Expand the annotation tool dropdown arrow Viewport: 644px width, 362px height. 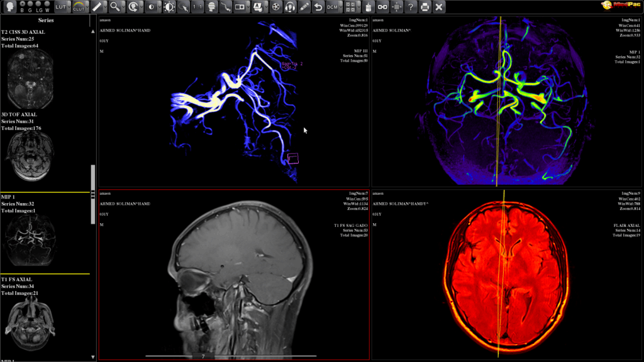[265, 7]
